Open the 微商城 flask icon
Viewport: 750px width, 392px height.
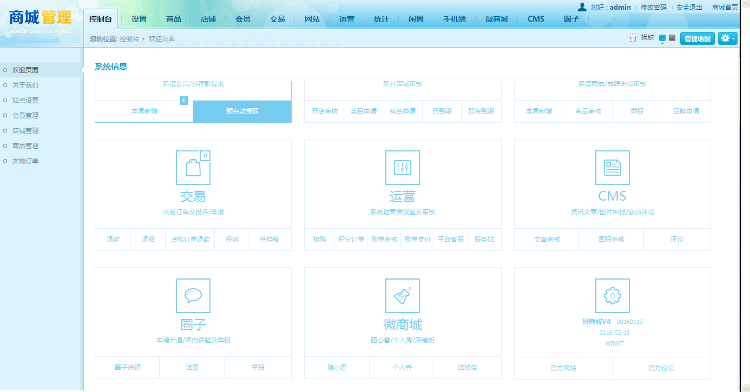[x=402, y=295]
